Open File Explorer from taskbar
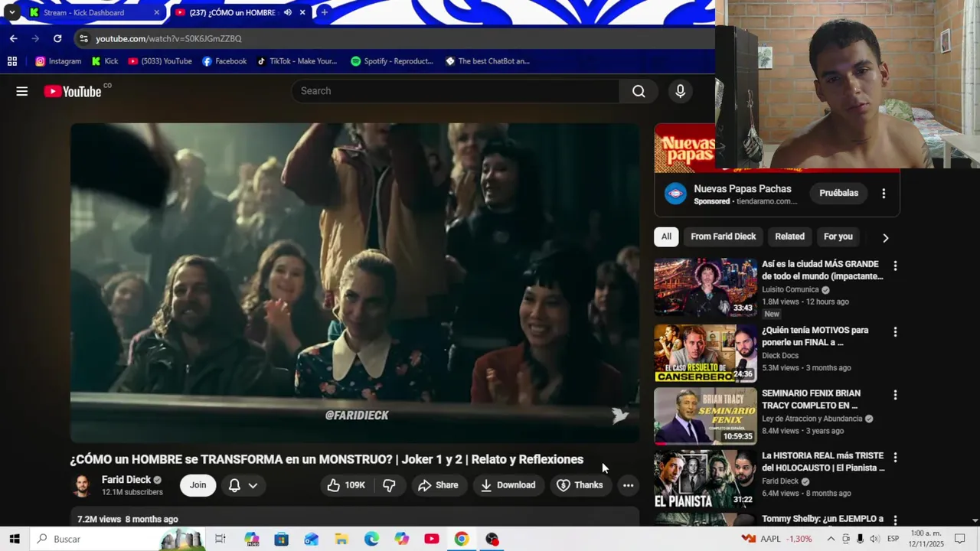The image size is (980, 551). tap(341, 539)
